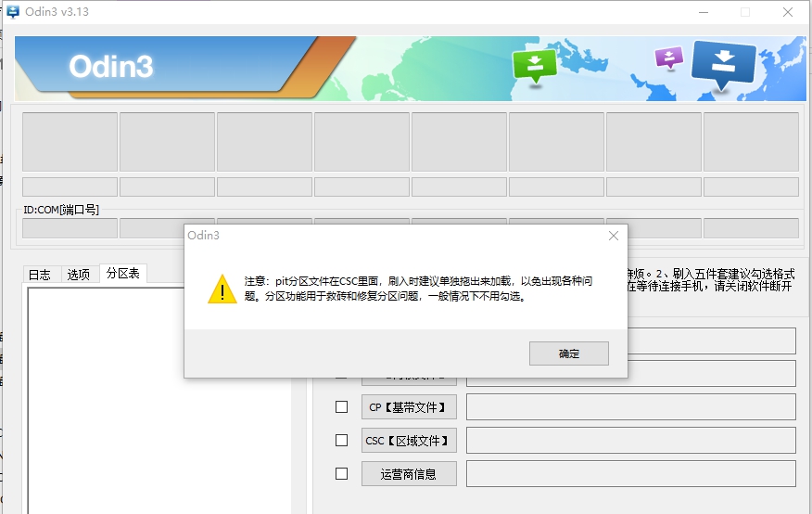Close the Odin3 warning dialog
The width and height of the screenshot is (812, 514).
point(614,236)
